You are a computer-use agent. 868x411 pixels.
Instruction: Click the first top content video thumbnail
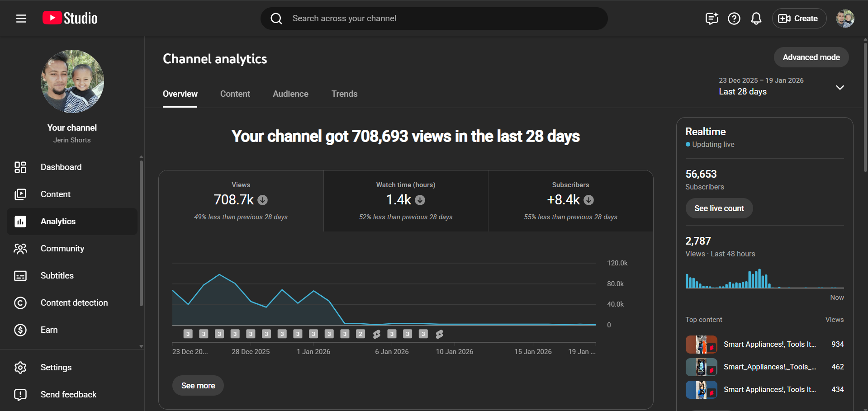pos(701,345)
